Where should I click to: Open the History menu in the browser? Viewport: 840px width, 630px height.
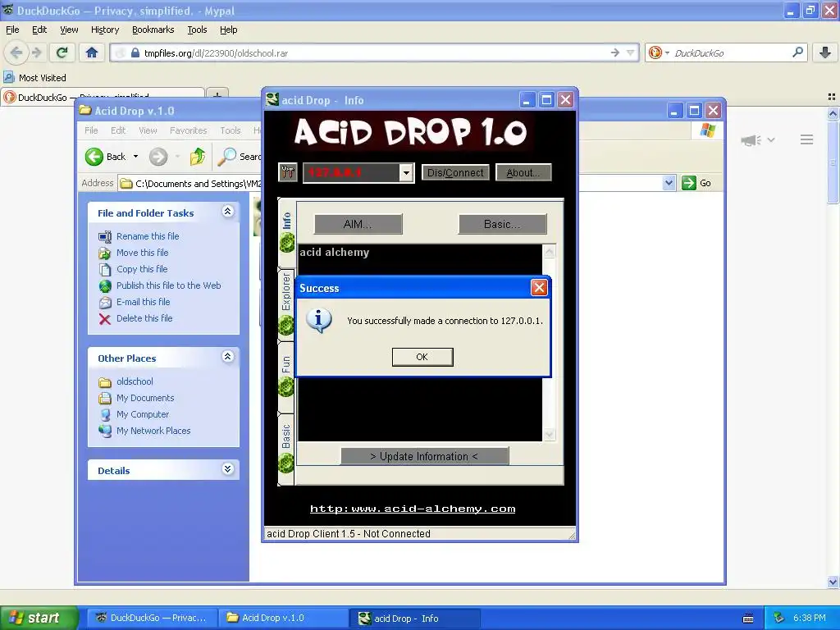coord(105,30)
